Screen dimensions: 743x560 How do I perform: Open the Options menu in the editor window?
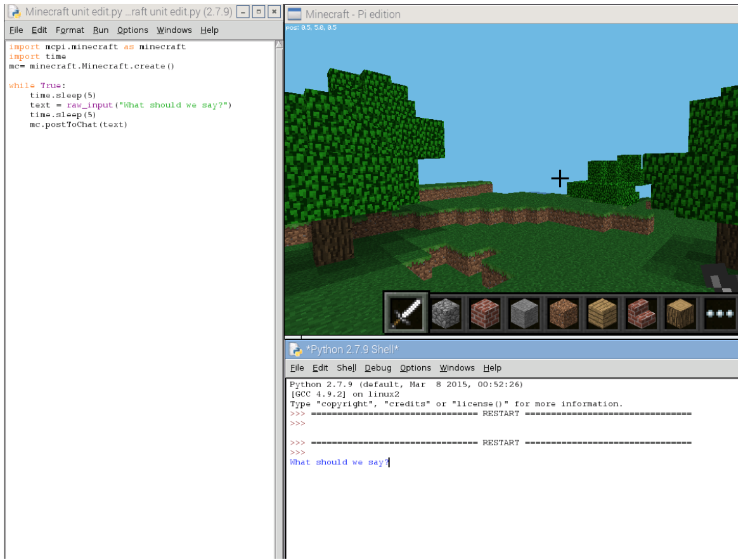click(132, 30)
